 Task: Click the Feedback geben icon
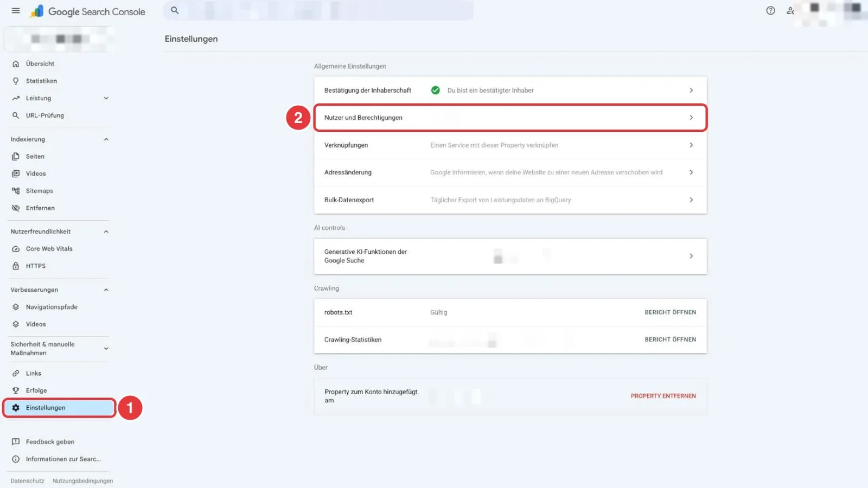(16, 442)
